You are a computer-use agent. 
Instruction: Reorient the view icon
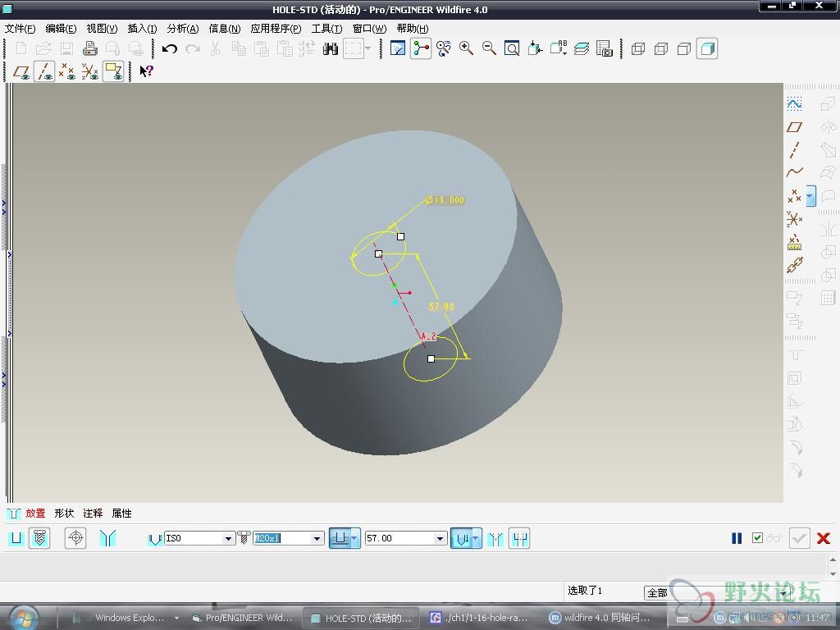(x=535, y=48)
